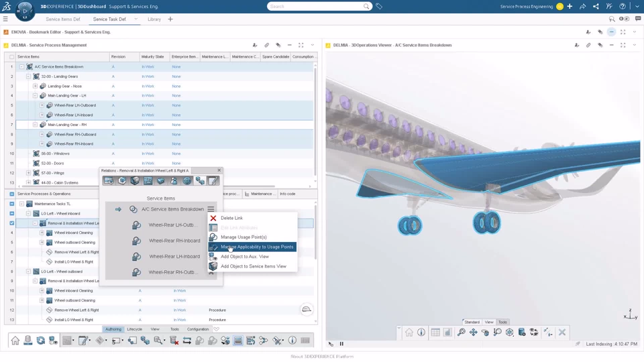Switch to Library tab
Viewport: 644px width, 362px height.
coord(154,19)
